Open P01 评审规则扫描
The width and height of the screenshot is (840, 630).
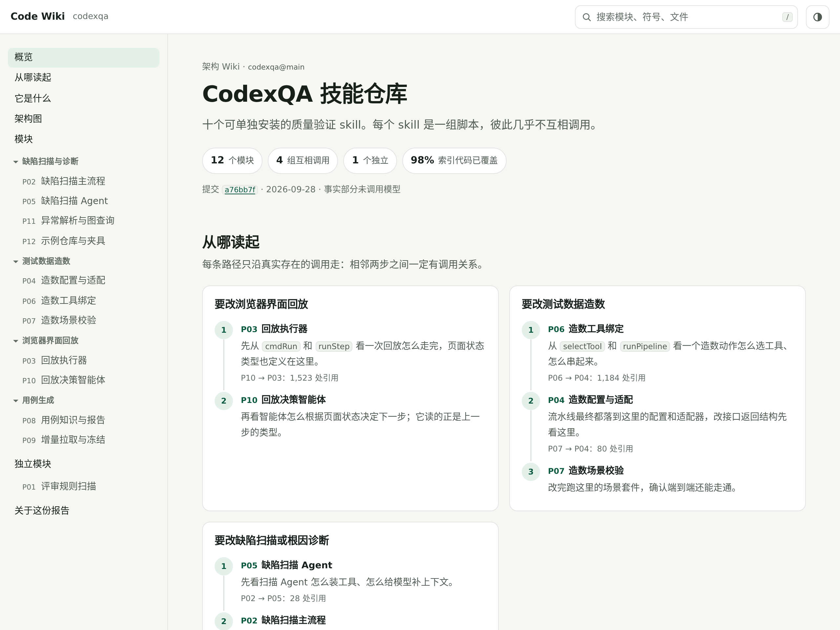tap(59, 487)
